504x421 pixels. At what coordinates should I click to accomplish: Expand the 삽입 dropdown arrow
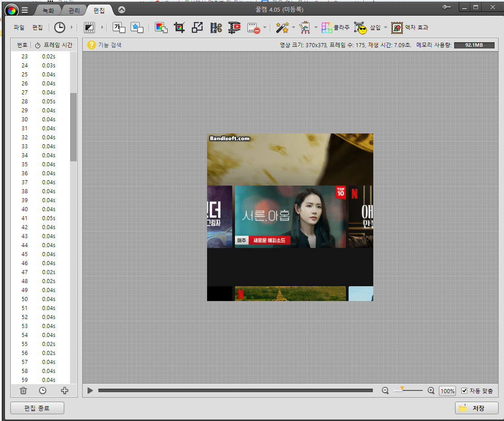386,27
